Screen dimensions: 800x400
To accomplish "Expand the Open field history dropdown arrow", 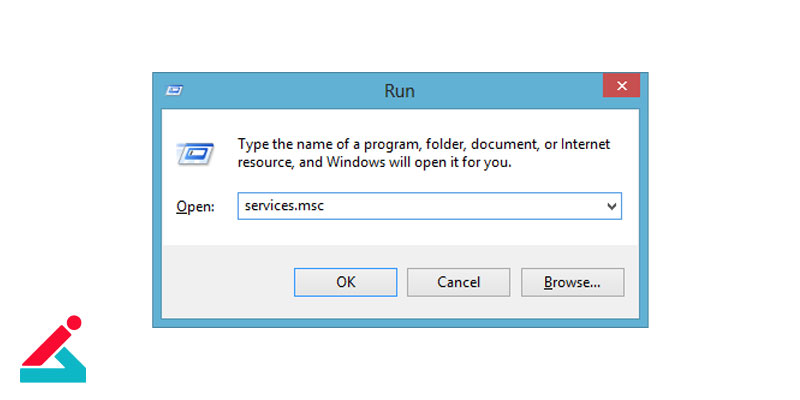I will coord(611,206).
